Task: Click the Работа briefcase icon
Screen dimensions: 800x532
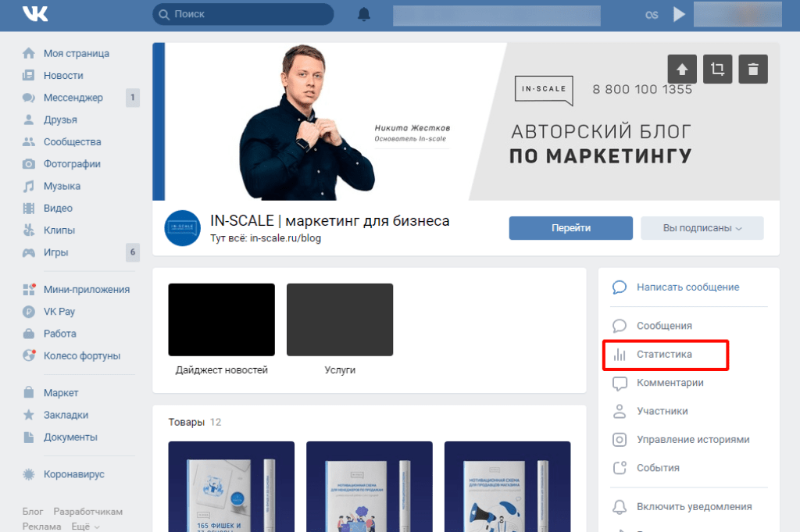Action: pos(29,334)
